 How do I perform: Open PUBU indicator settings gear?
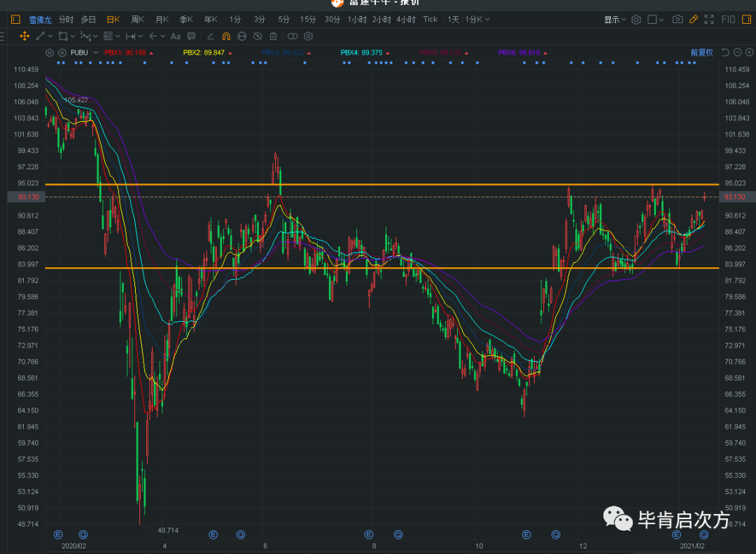tap(50, 52)
